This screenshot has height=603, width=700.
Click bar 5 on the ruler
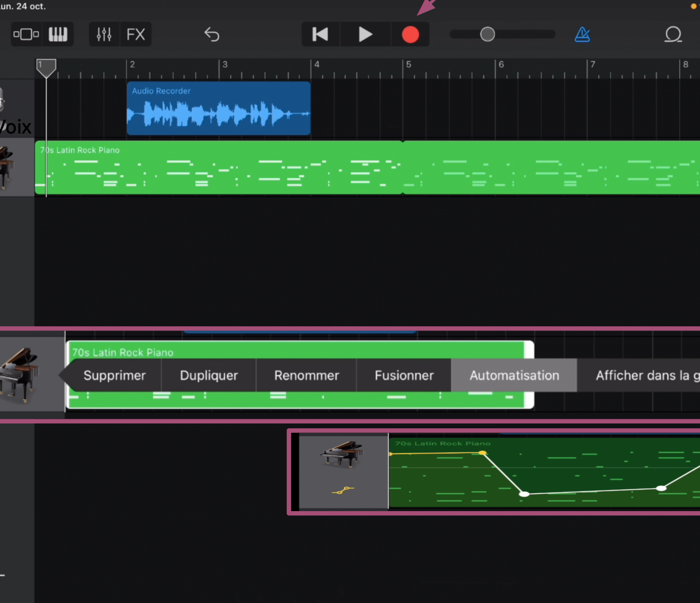[x=408, y=64]
